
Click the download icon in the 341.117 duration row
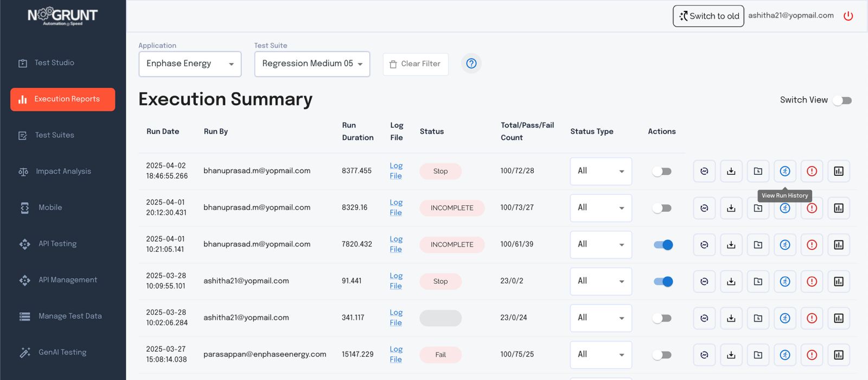pos(731,318)
